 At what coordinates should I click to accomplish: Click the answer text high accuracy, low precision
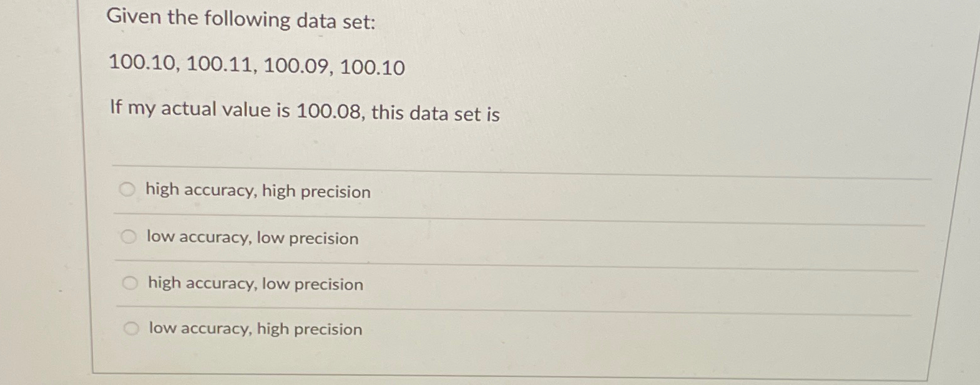254,284
